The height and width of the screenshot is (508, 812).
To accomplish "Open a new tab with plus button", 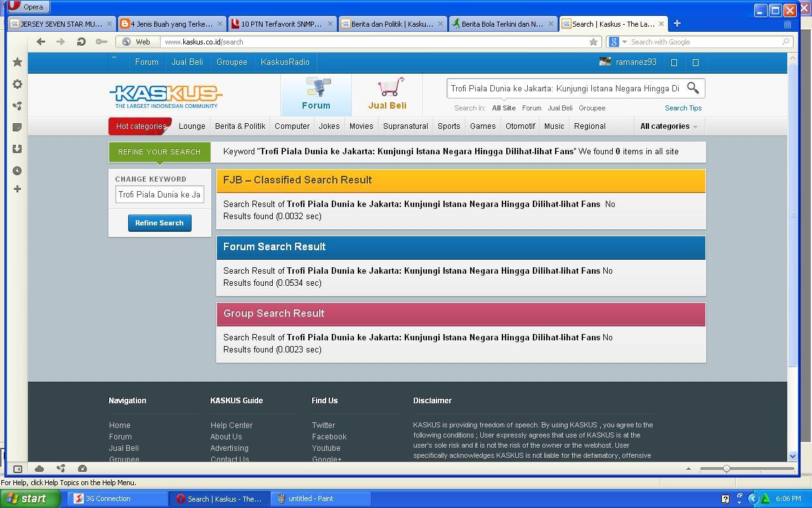I will pyautogui.click(x=677, y=23).
